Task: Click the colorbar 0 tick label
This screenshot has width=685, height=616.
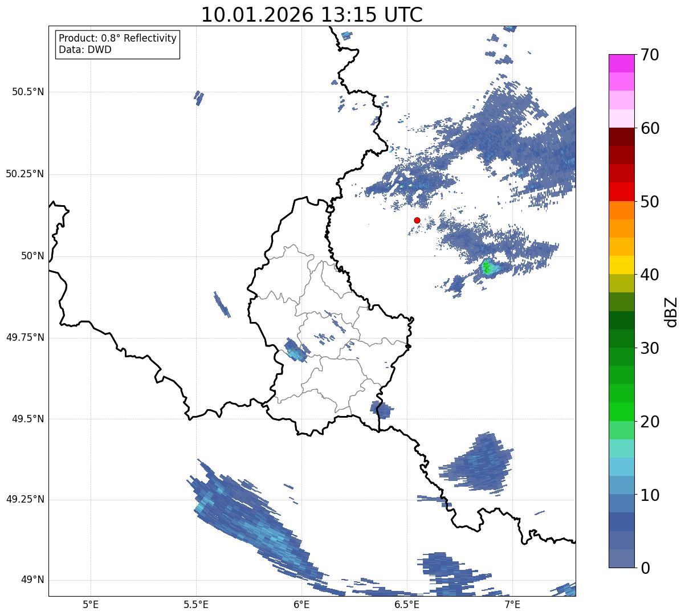Action: pos(645,568)
